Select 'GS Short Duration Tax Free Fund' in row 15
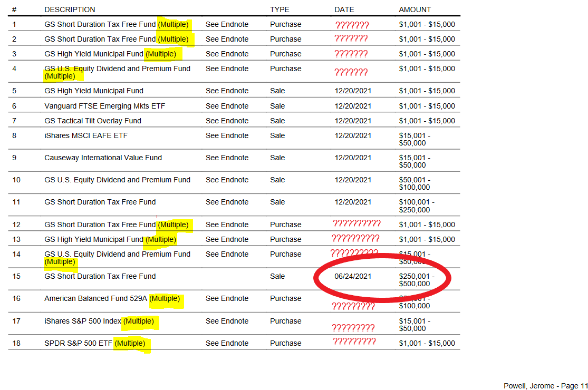This screenshot has height=390, width=588. [x=100, y=276]
